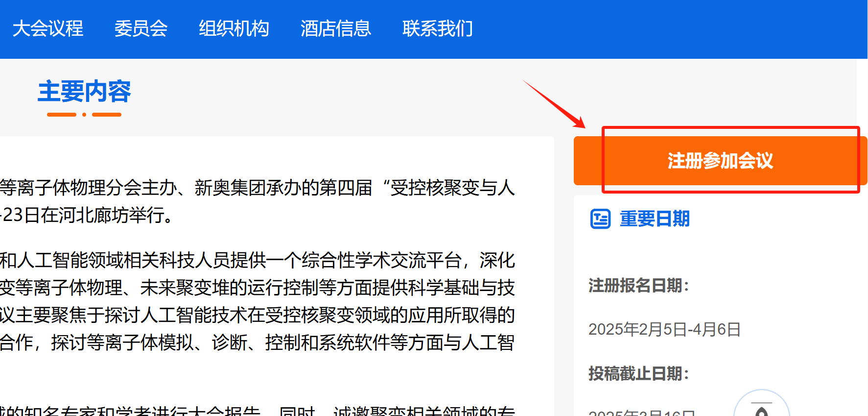Click 联系我们 in the navigation bar

click(438, 28)
